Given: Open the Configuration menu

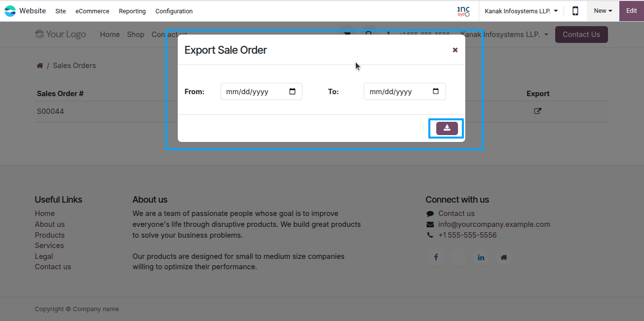Looking at the screenshot, I should point(174,11).
